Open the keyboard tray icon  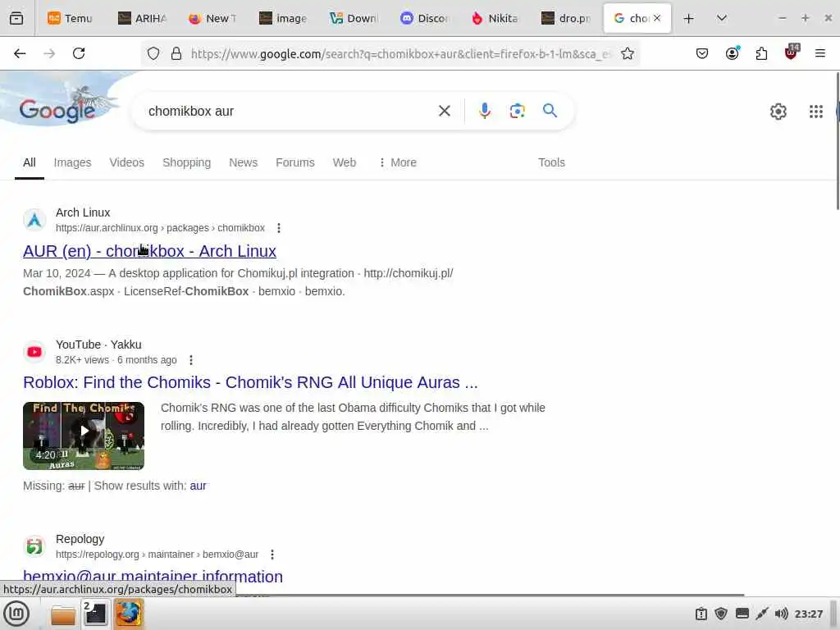(x=742, y=614)
